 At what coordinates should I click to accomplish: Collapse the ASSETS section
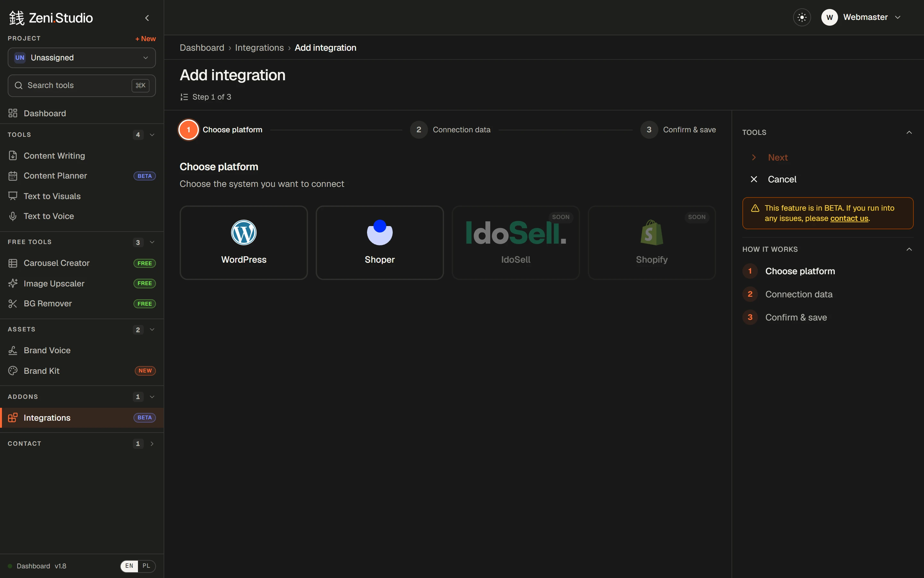click(152, 329)
